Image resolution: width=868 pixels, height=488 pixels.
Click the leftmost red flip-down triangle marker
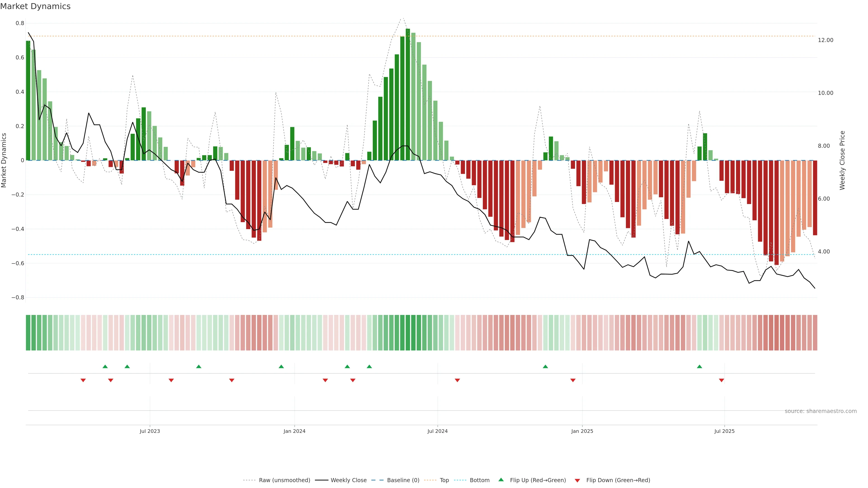tap(83, 380)
